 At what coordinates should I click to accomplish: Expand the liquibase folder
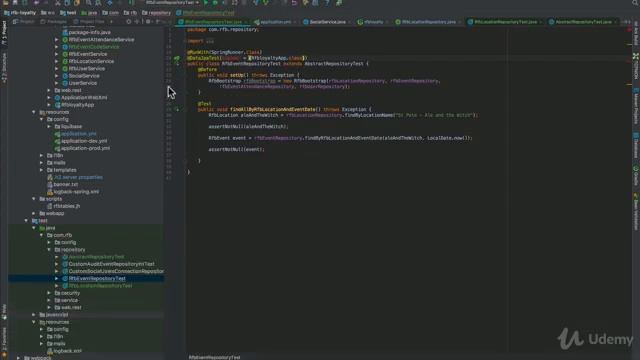[x=49, y=127]
